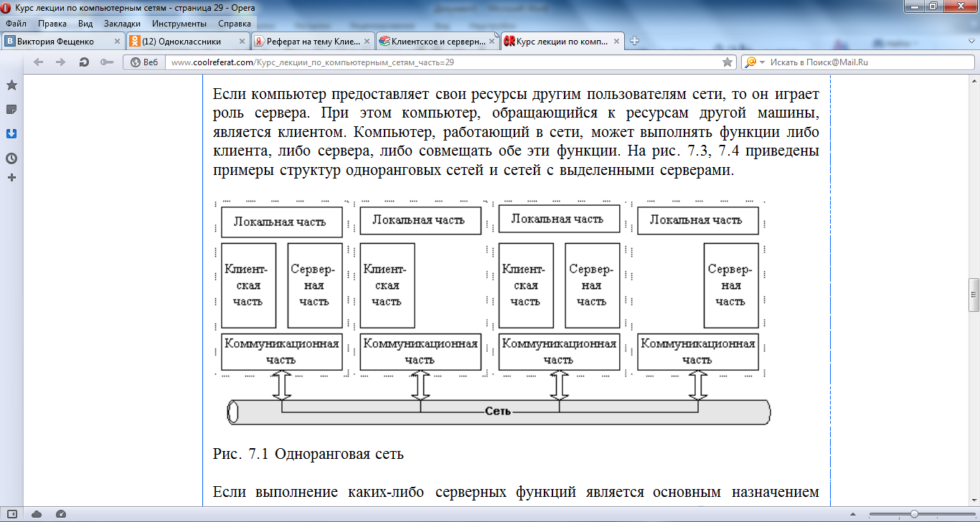Switch to Реферат на тему Клие... tab
The width and height of the screenshot is (980, 522).
pos(314,41)
